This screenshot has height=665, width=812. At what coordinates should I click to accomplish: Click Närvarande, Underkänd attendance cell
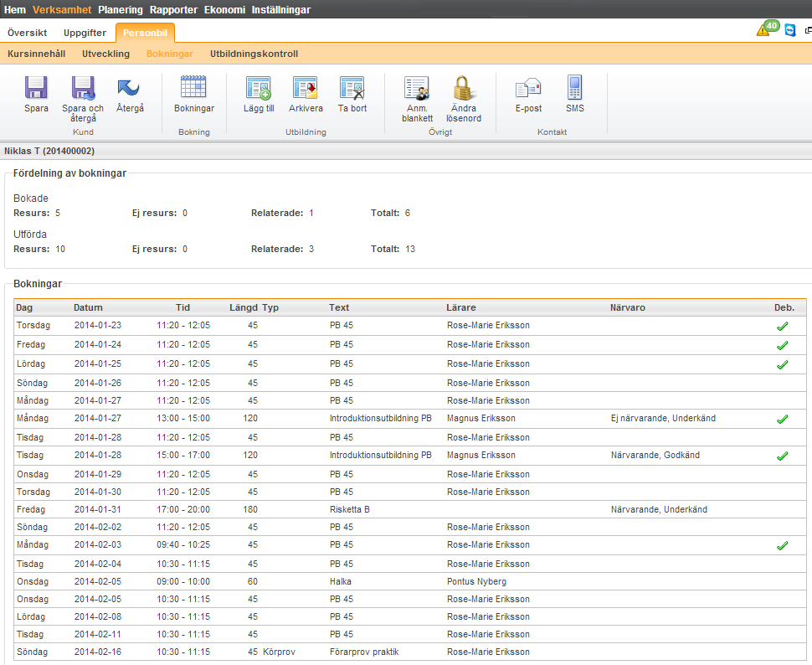659,509
